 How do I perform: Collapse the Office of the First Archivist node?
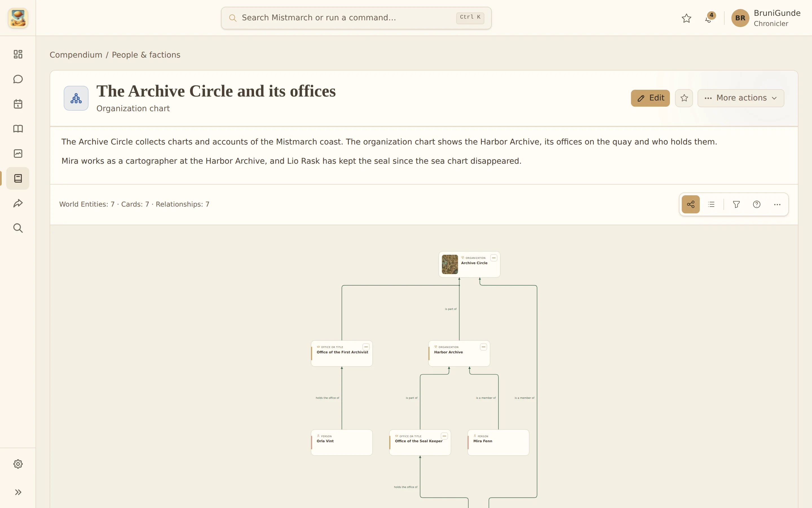[366, 347]
